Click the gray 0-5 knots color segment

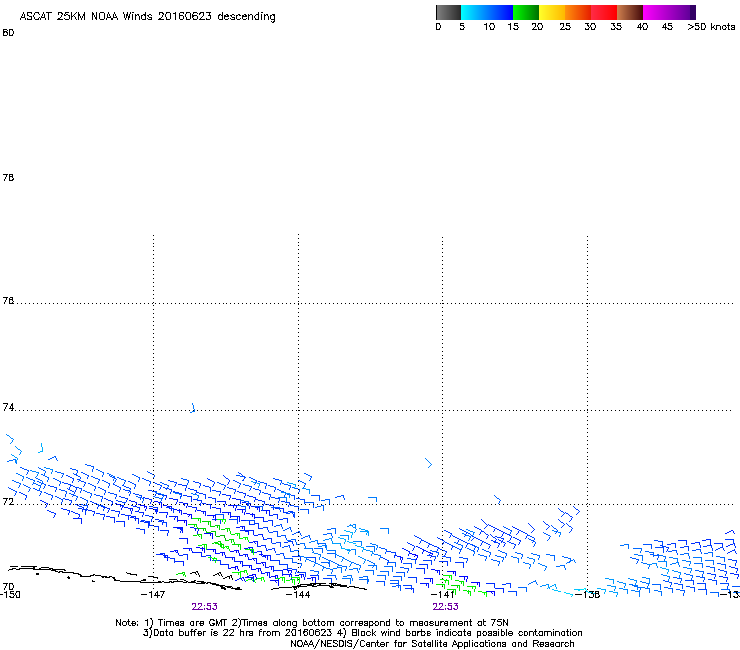click(448, 12)
